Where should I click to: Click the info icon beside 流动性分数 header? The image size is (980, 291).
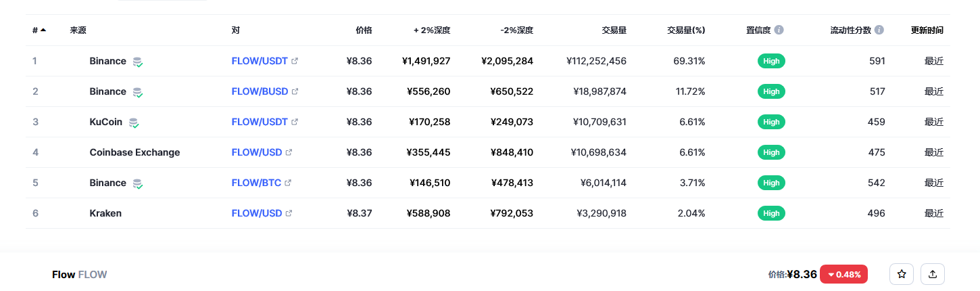point(879,30)
